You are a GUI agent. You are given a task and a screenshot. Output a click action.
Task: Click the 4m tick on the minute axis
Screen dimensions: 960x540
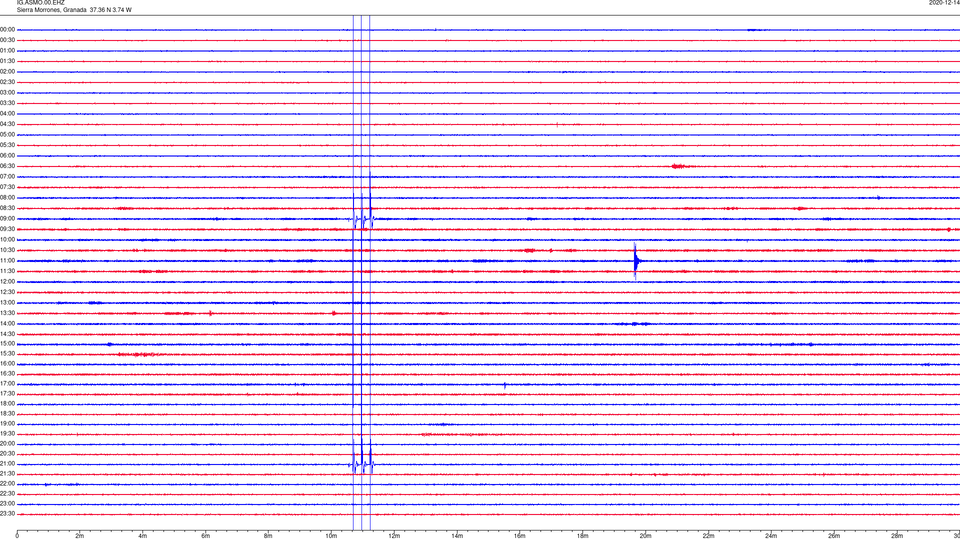(143, 536)
